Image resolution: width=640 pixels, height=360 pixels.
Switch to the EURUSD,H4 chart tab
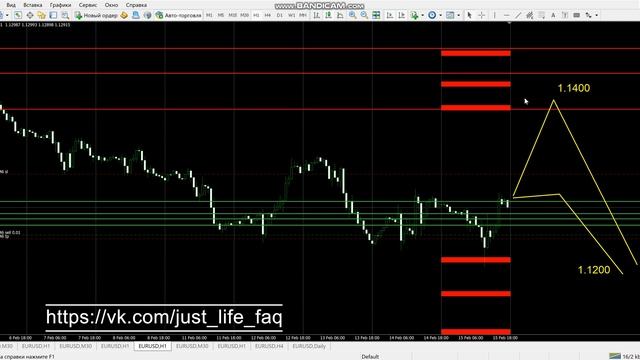click(269, 346)
